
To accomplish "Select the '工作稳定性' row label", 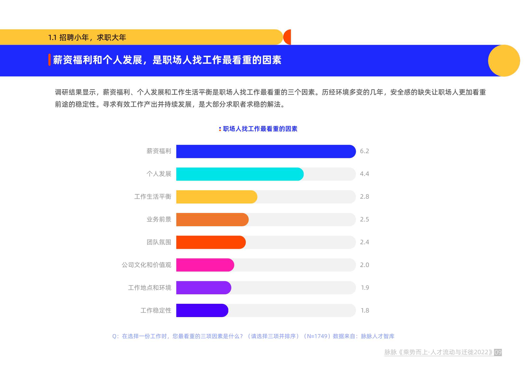I will [x=156, y=311].
